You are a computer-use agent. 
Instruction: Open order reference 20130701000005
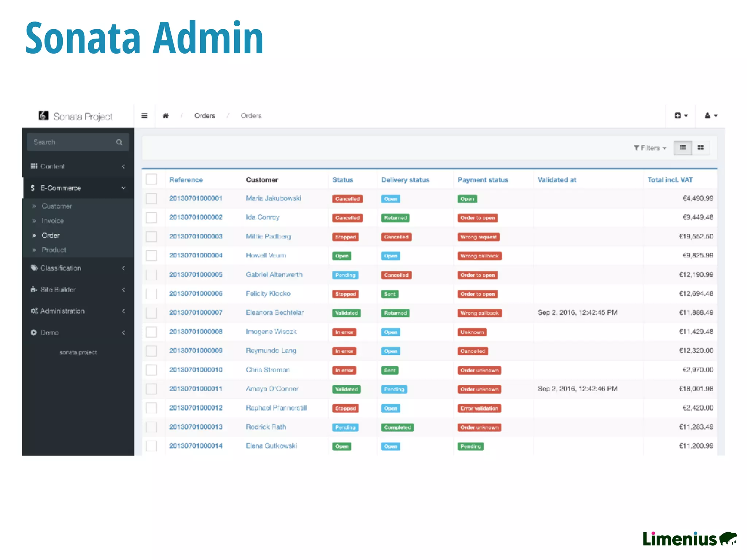pos(196,275)
